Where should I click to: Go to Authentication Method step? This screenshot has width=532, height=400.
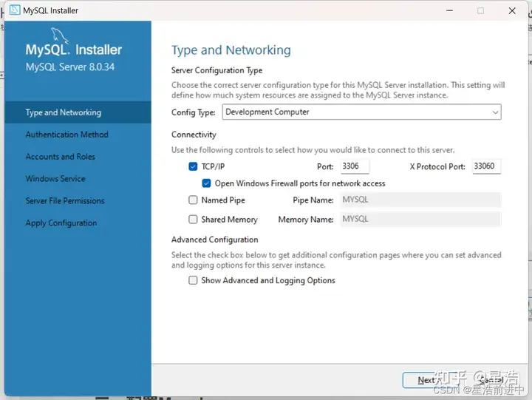[66, 135]
